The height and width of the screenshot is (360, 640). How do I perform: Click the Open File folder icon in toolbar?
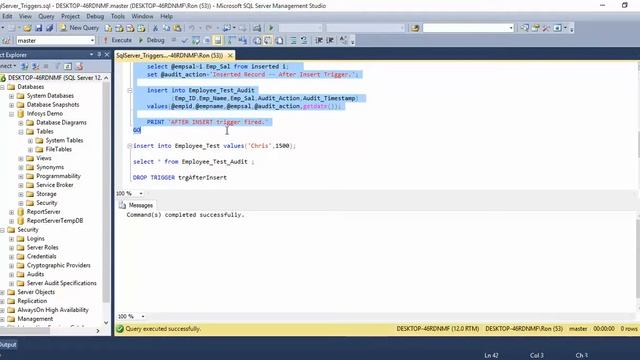(x=27, y=28)
